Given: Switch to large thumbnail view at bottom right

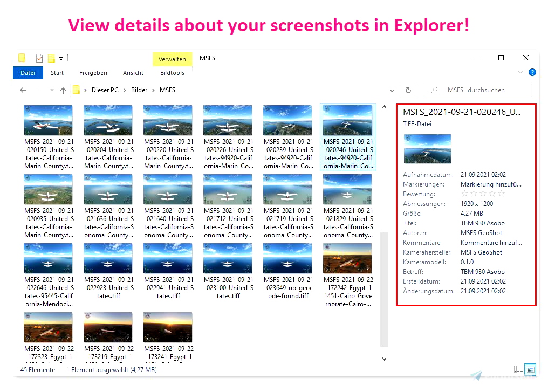Looking at the screenshot, I should point(530,369).
